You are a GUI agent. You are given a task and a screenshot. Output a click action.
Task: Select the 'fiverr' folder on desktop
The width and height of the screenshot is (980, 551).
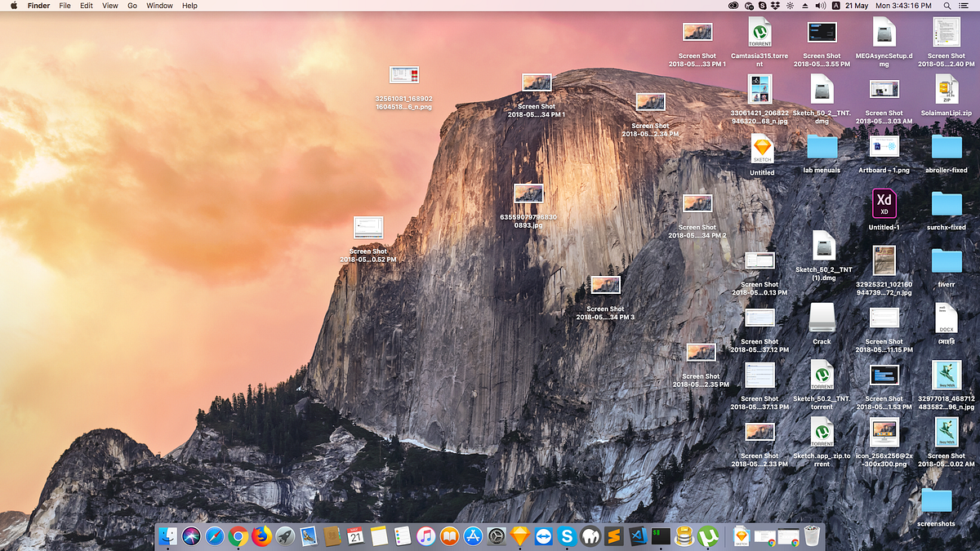947,261
